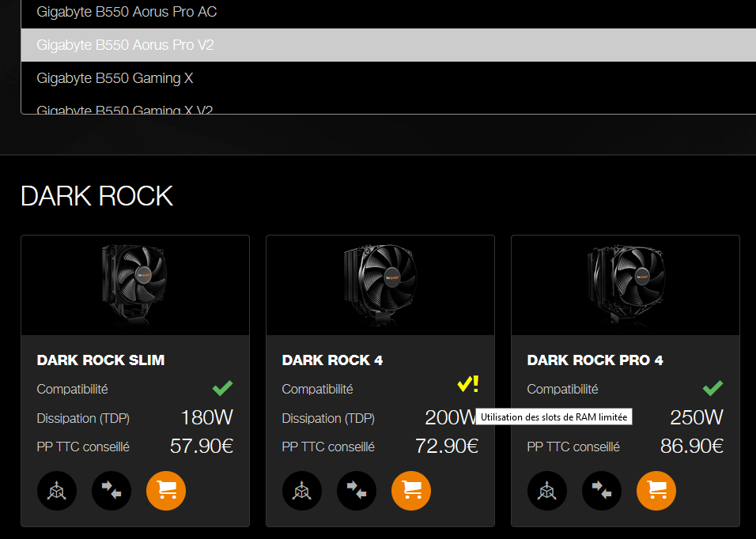Click Dark Rock Slim green compatibility checkmark
Screen dimensions: 756x539
[x=223, y=388]
